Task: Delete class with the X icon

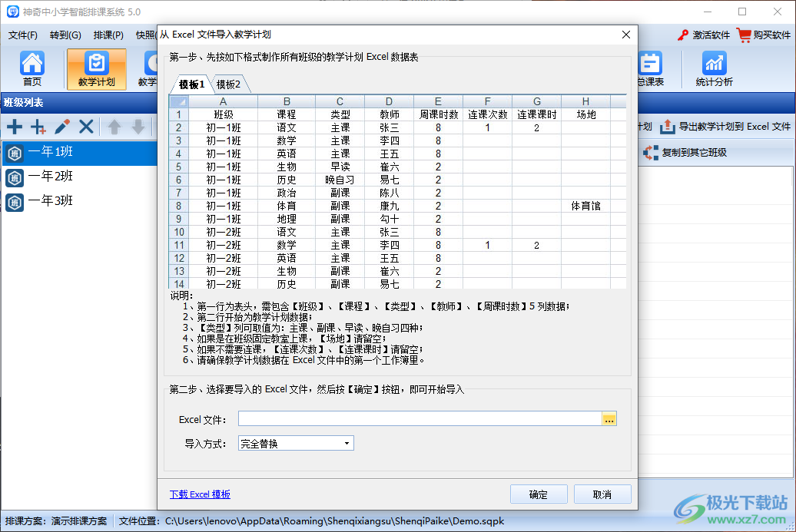Action: (x=86, y=126)
